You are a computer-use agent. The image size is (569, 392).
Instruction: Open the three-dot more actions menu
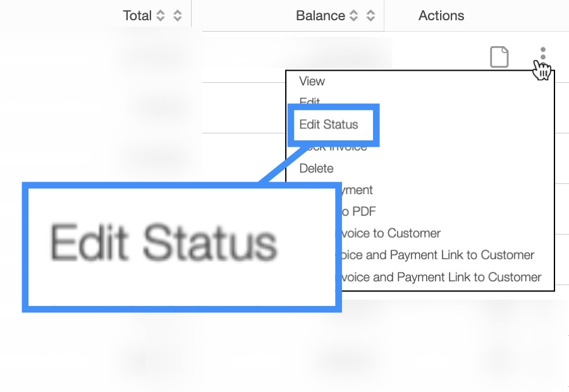pyautogui.click(x=542, y=54)
